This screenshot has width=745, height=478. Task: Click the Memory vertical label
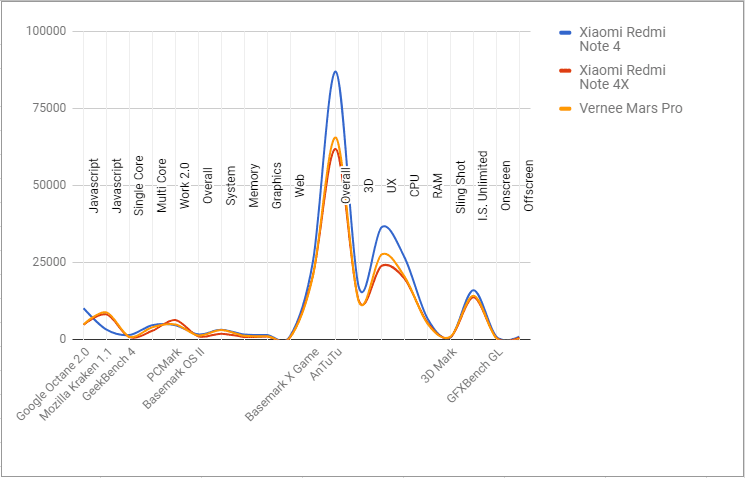(x=253, y=186)
